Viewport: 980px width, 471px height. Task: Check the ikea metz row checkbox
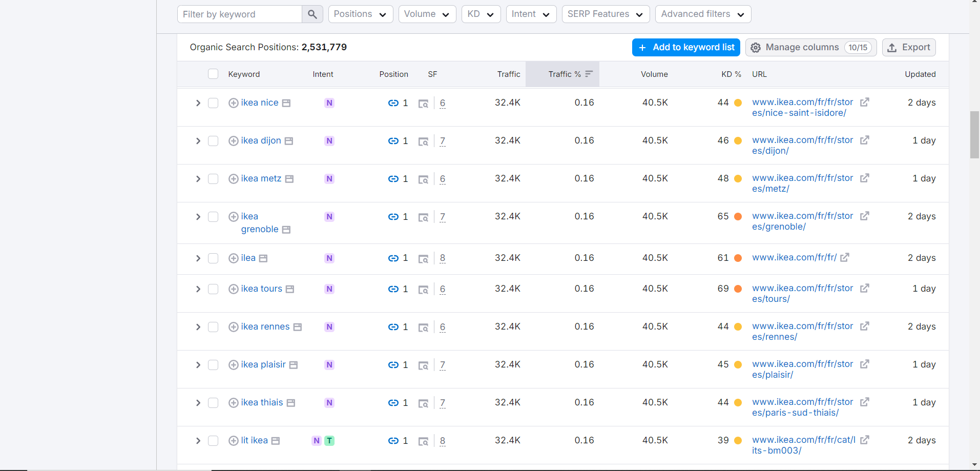[213, 179]
